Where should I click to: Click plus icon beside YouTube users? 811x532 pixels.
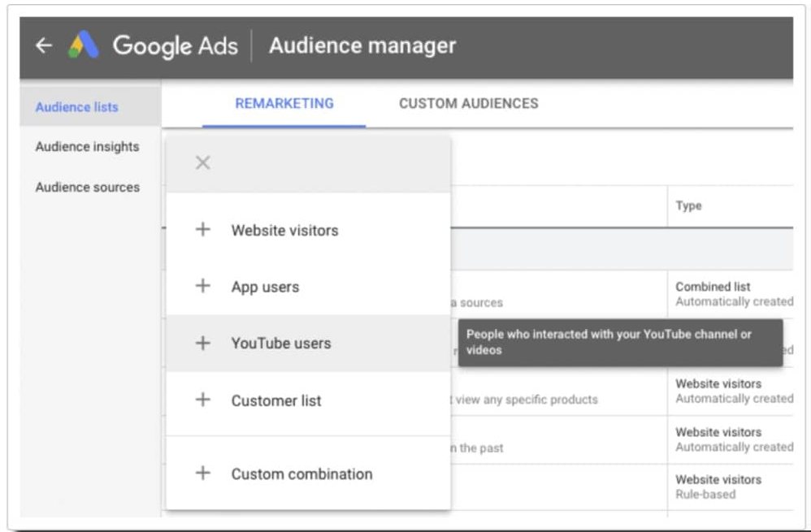(203, 343)
